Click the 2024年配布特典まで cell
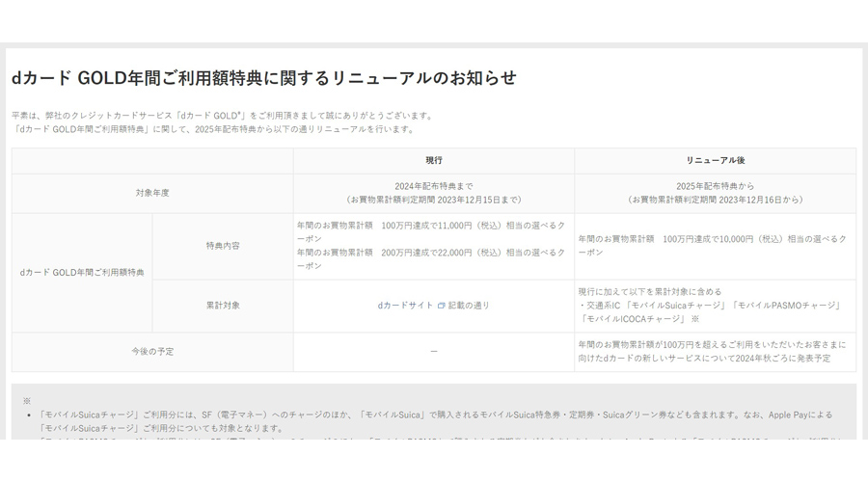This screenshot has width=868, height=482. pyautogui.click(x=433, y=193)
